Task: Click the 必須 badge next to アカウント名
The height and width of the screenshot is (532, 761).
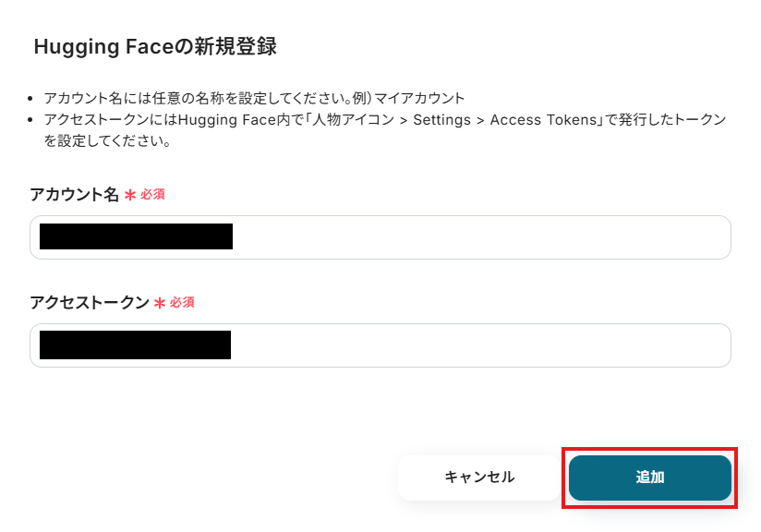Action: point(152,195)
